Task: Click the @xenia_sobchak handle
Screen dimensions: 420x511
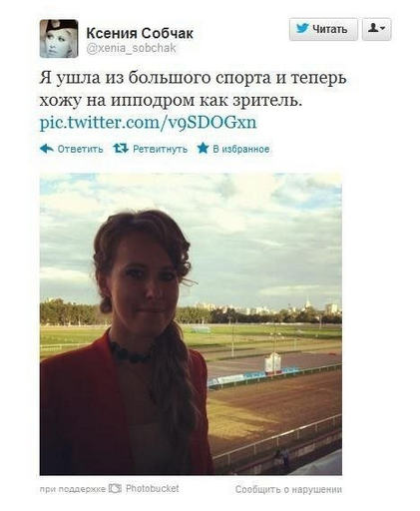Action: coord(131,48)
